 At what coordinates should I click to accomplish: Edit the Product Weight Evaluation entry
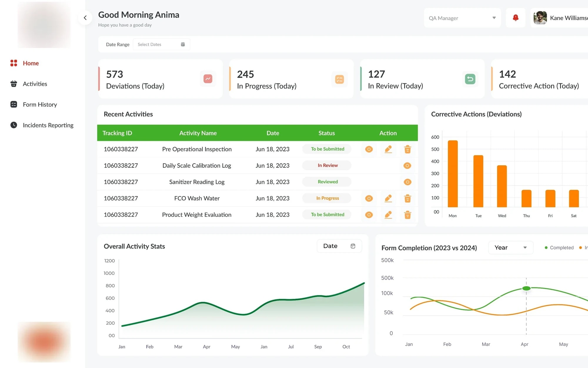pyautogui.click(x=388, y=215)
